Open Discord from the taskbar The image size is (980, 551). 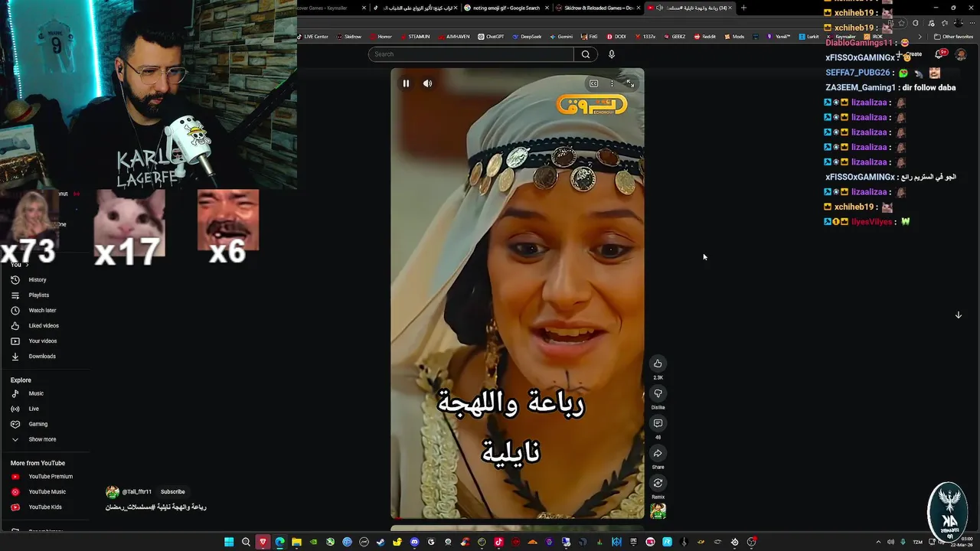pos(414,542)
